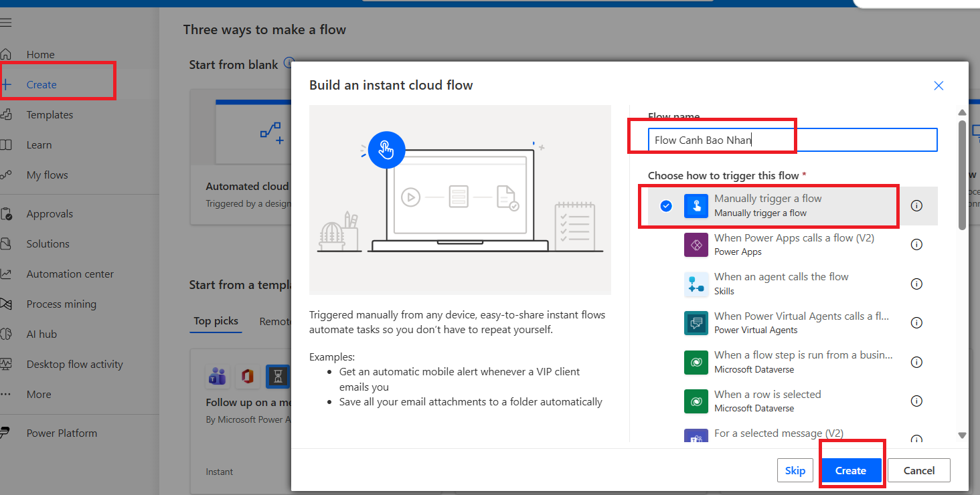The image size is (980, 495).
Task: Click the Cancel button
Action: point(918,470)
